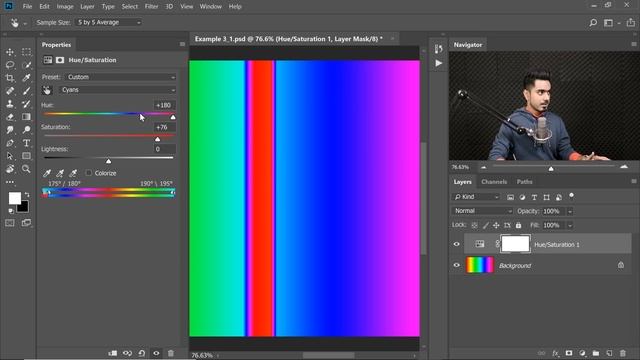Open the Cyans color range dropdown
Viewport: 640px width, 360px height.
(x=117, y=90)
